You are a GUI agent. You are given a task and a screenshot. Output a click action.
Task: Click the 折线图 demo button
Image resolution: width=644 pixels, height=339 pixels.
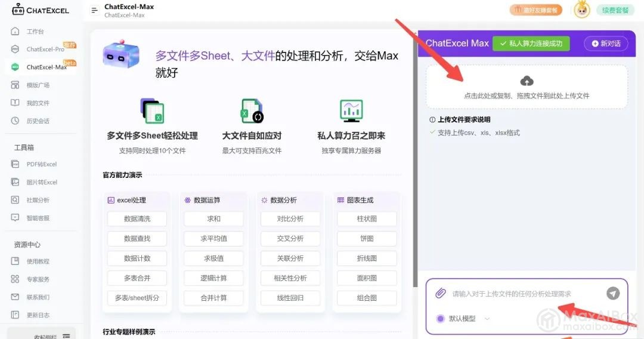pyautogui.click(x=367, y=258)
